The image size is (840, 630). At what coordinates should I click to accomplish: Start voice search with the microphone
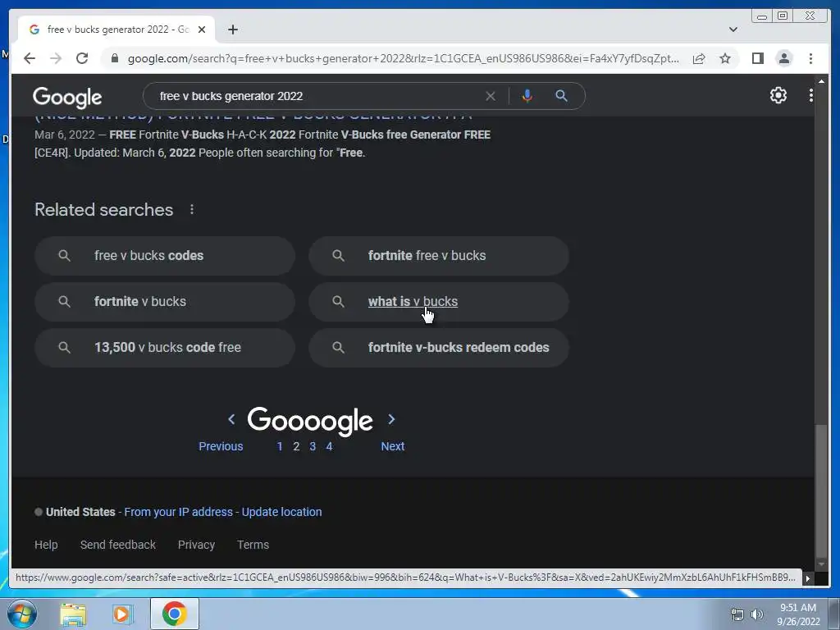pyautogui.click(x=527, y=96)
